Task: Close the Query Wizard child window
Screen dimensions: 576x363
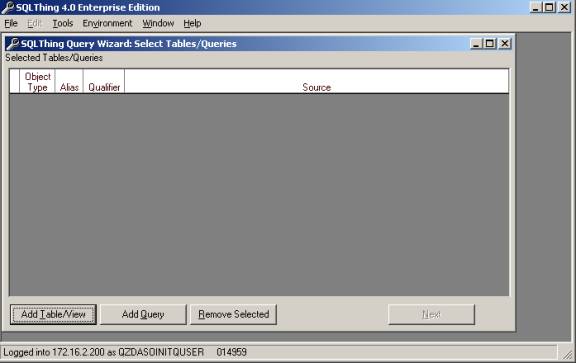Action: pyautogui.click(x=505, y=44)
